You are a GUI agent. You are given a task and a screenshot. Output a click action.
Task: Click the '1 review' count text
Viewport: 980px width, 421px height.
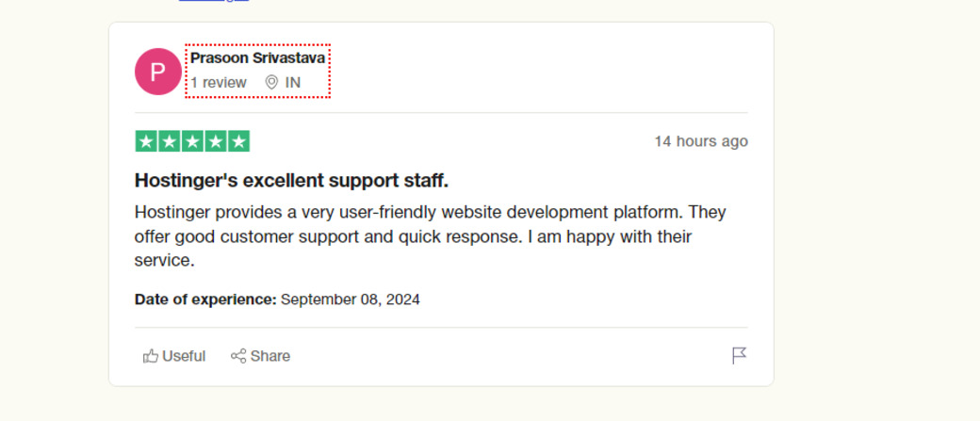[x=219, y=83]
